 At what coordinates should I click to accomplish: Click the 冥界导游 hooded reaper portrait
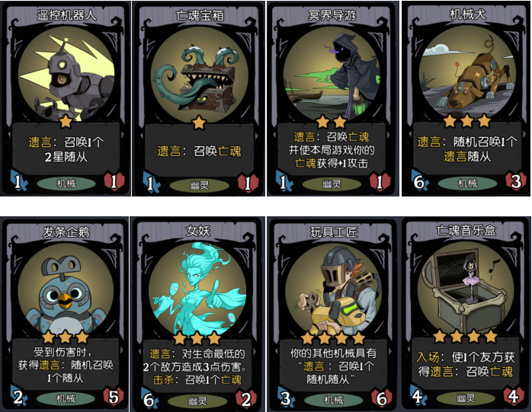tap(332, 74)
